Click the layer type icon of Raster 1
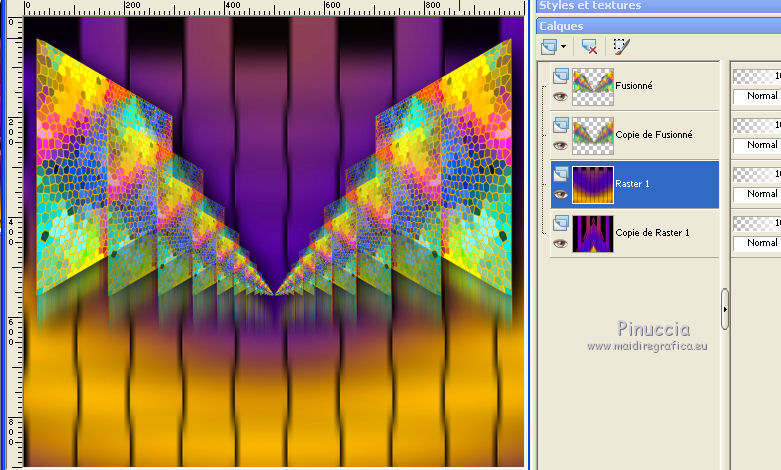 pyautogui.click(x=560, y=173)
